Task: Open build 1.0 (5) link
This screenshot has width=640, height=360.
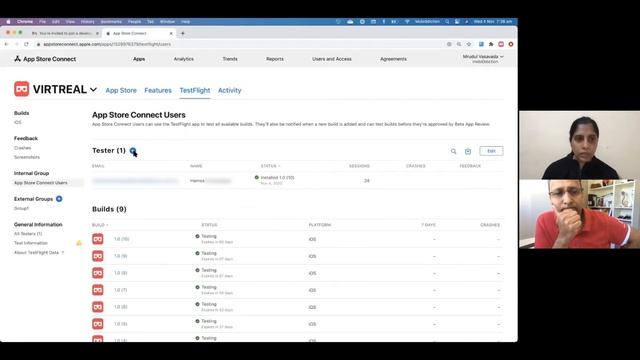Action: point(120,324)
